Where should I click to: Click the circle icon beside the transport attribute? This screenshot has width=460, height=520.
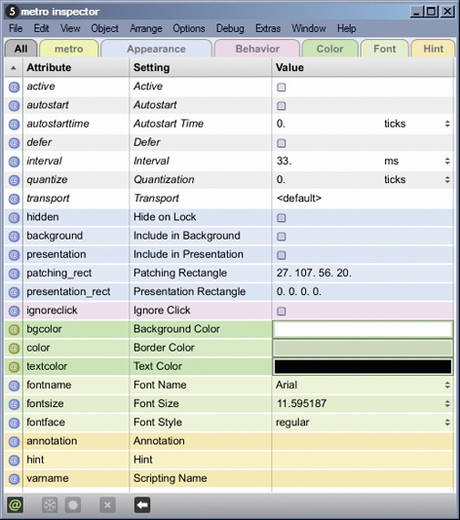[14, 199]
